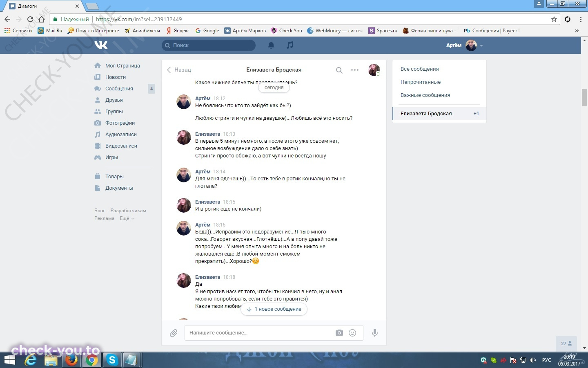The height and width of the screenshot is (368, 588).
Task: Click the РУС keyboard language indicator
Action: tap(546, 360)
